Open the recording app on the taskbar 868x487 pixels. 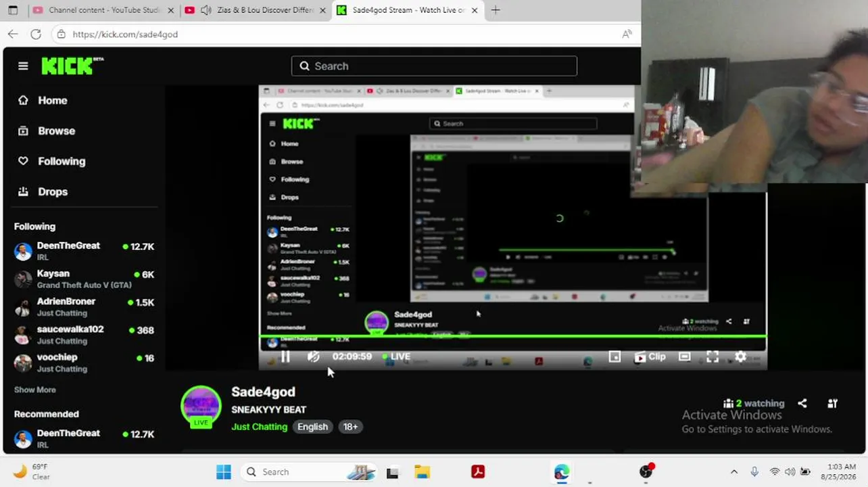[x=646, y=471]
